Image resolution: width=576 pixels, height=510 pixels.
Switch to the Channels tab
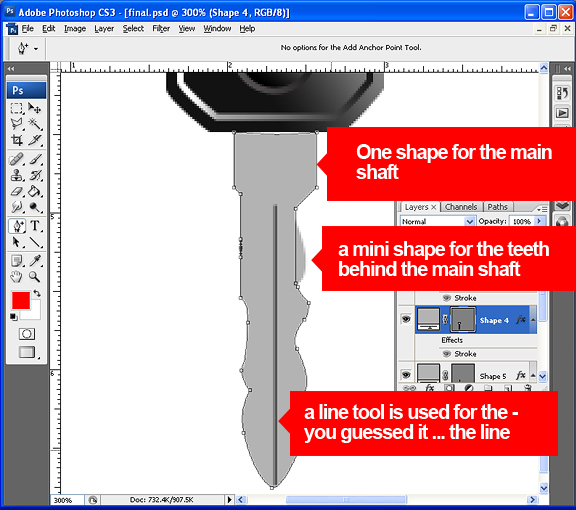point(461,207)
